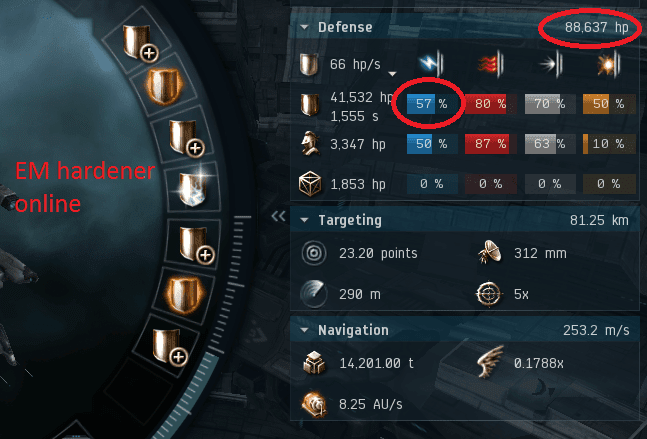Click the hull structure cube icon

[x=310, y=184]
